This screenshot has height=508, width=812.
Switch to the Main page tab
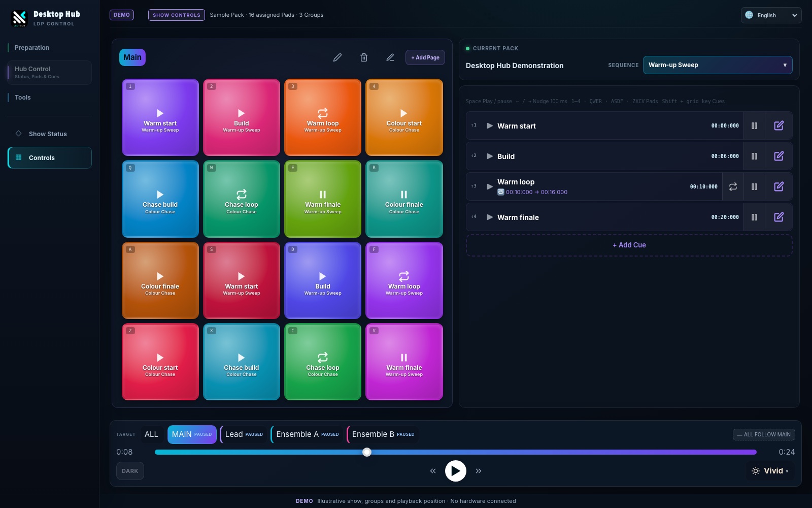pos(132,57)
